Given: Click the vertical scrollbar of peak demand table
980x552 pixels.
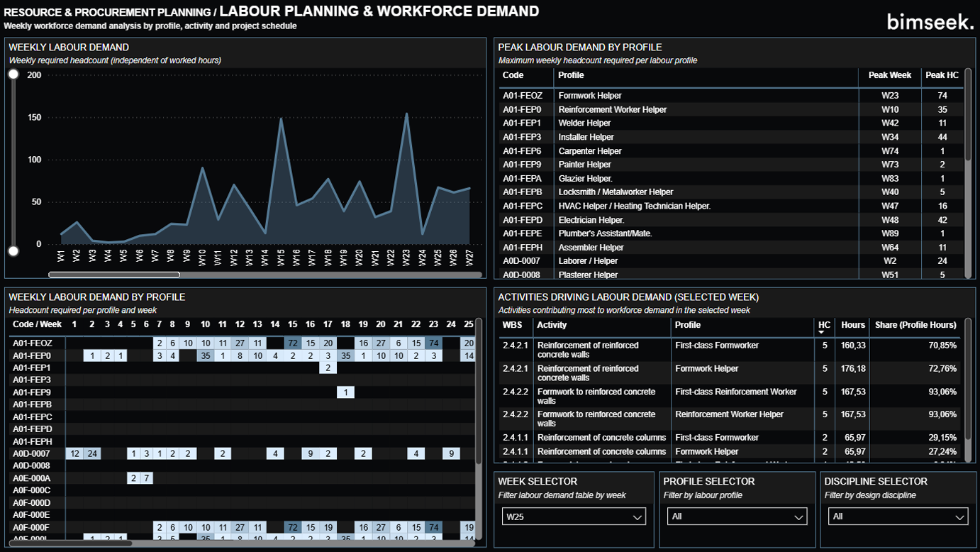Looking at the screenshot, I should pyautogui.click(x=969, y=114).
